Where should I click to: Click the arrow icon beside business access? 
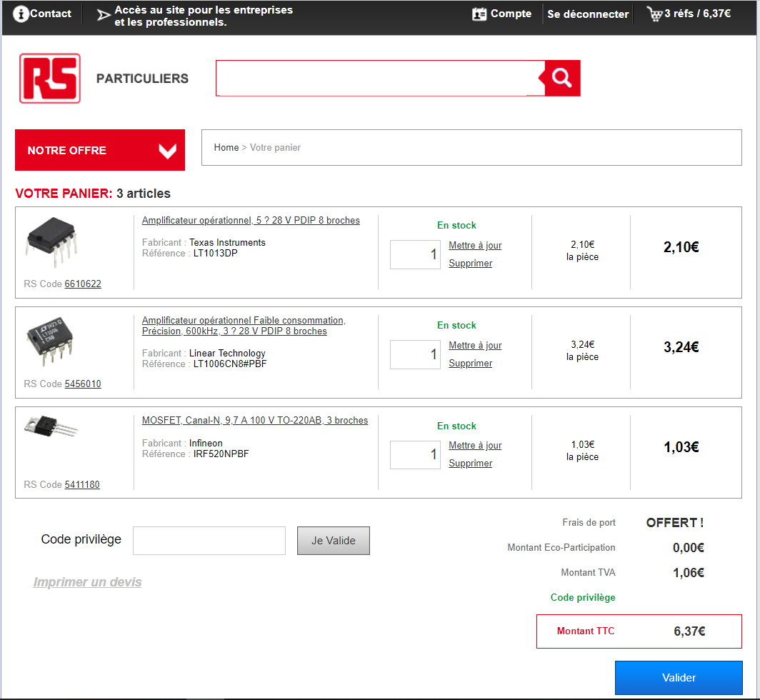104,15
